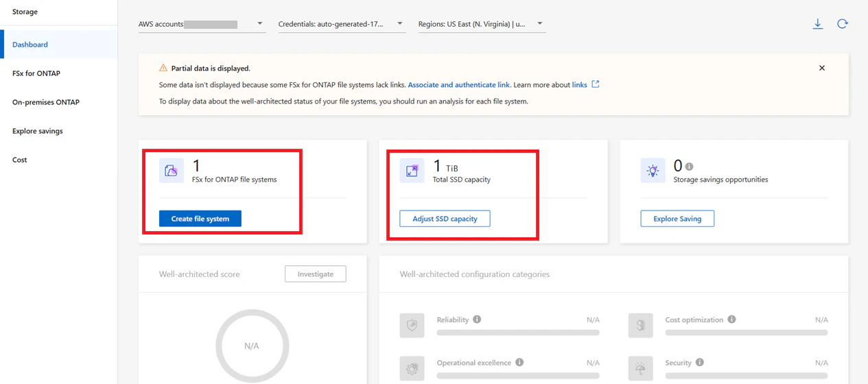Viewport: 868px width, 384px height.
Task: Show info tooltip for Cost optimization
Action: point(731,320)
